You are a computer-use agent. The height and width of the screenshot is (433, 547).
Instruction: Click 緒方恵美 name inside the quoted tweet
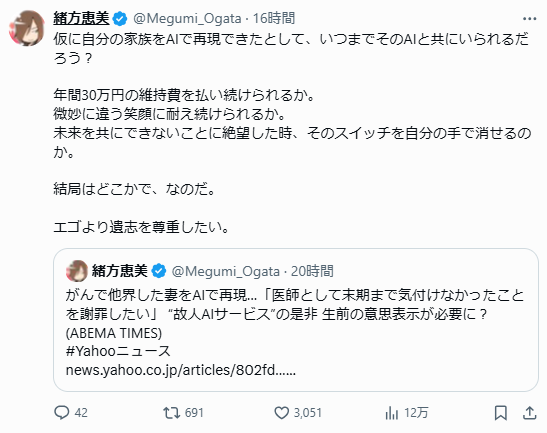(120, 271)
